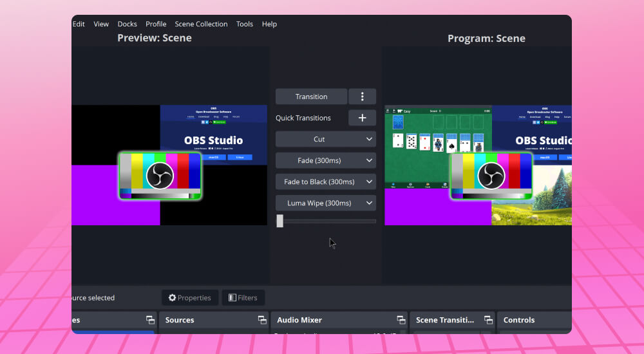Click the Controls dock title
644x354 pixels.
519,320
